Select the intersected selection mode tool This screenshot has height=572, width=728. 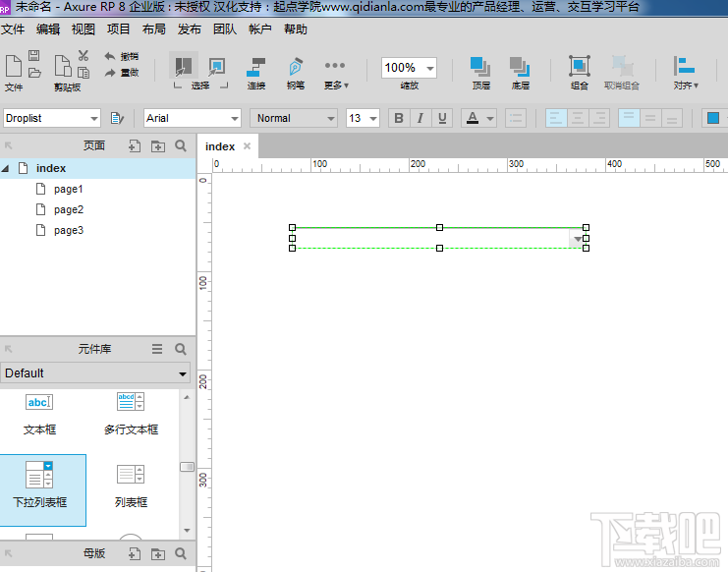click(x=184, y=67)
